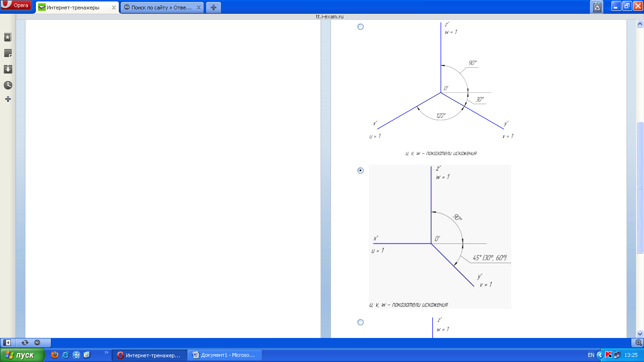Click the Opera Turbo icon in status bar
The width and height of the screenshot is (644, 362).
(x=37, y=343)
